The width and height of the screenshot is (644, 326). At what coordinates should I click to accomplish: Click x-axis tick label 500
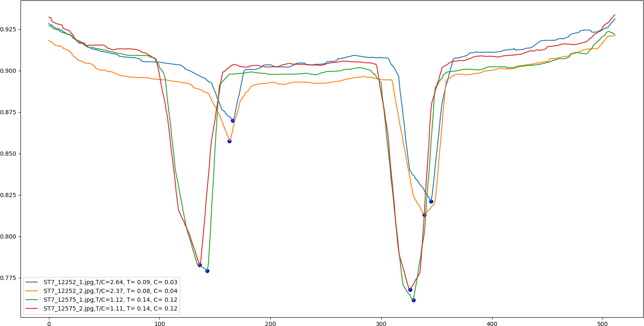point(603,323)
